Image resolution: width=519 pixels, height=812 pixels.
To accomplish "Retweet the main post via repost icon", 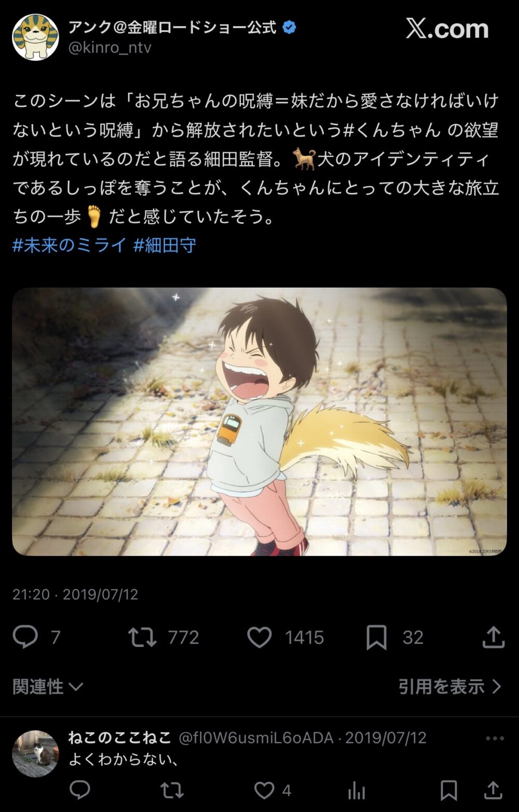I will click(142, 637).
